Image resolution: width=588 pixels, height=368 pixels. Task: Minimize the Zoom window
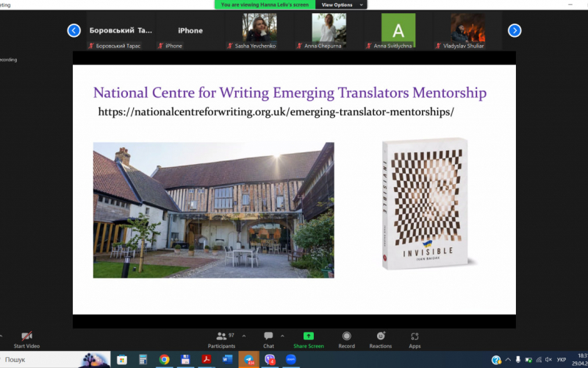pos(571,4)
